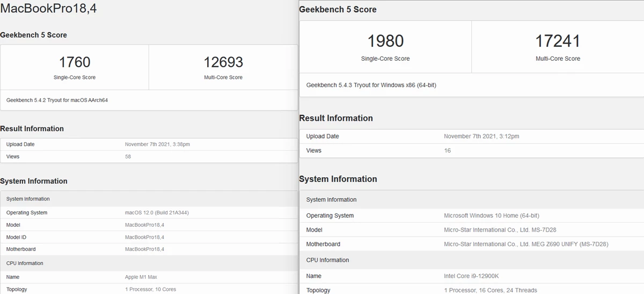Viewport: 644px width, 294px height.
Task: Click Operating System label in the Mac result
Action: (27, 213)
